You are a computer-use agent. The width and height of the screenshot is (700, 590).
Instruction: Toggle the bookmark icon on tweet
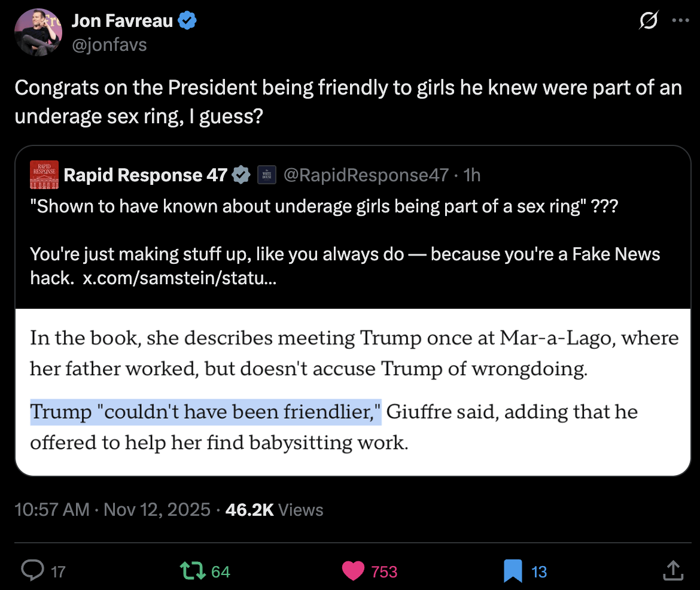513,571
